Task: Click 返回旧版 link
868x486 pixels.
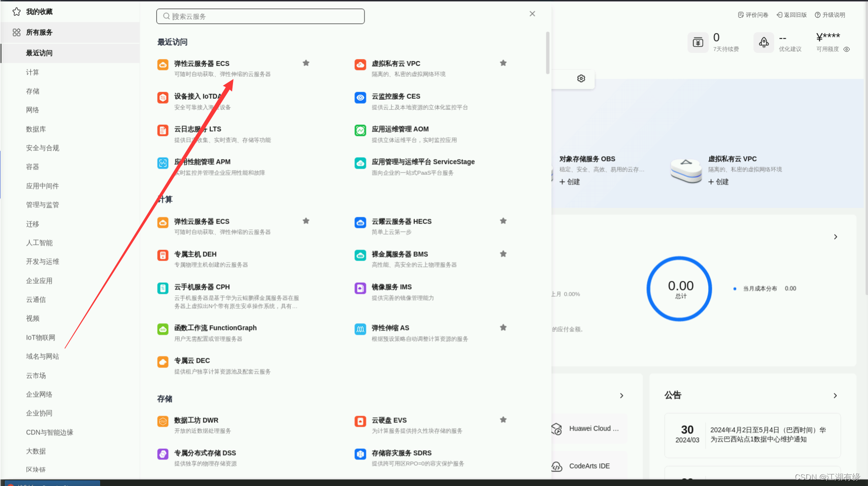Action: coord(791,15)
